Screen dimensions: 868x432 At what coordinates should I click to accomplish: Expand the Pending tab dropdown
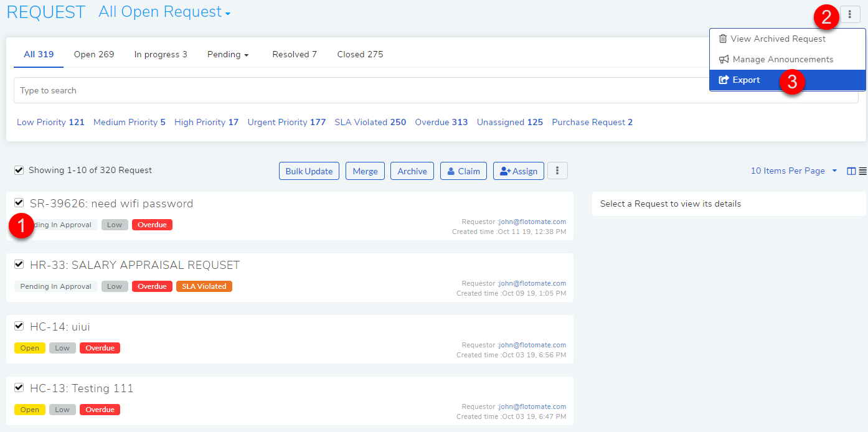point(228,54)
